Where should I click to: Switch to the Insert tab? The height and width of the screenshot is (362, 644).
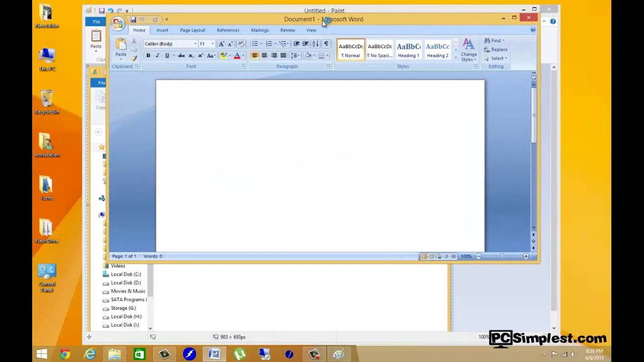coord(162,30)
